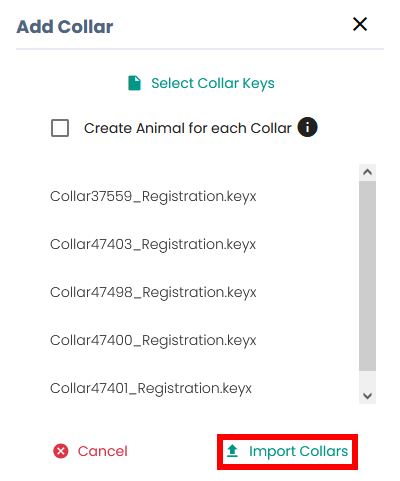The image size is (400, 481).
Task: Show info tooltip for Create Animal option
Action: point(307,127)
